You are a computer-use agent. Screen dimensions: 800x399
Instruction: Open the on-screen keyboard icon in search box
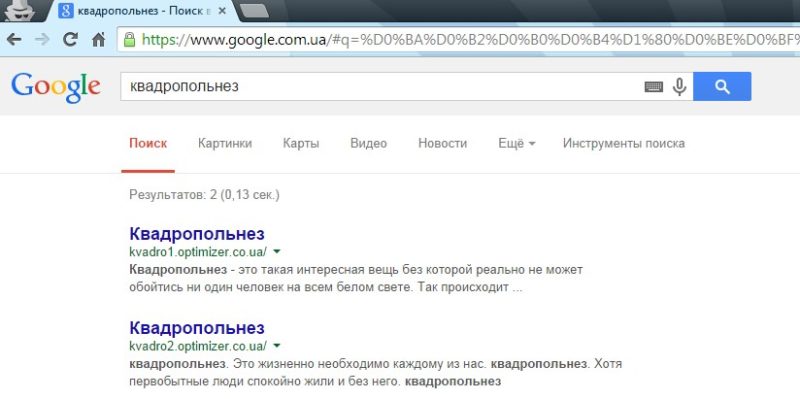[x=654, y=87]
